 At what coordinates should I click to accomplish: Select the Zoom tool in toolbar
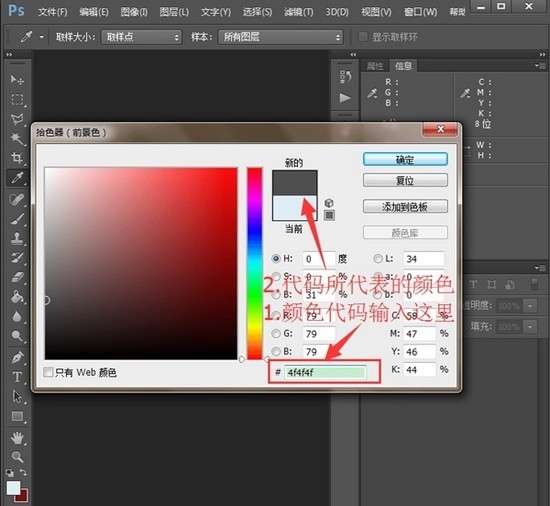point(16,457)
